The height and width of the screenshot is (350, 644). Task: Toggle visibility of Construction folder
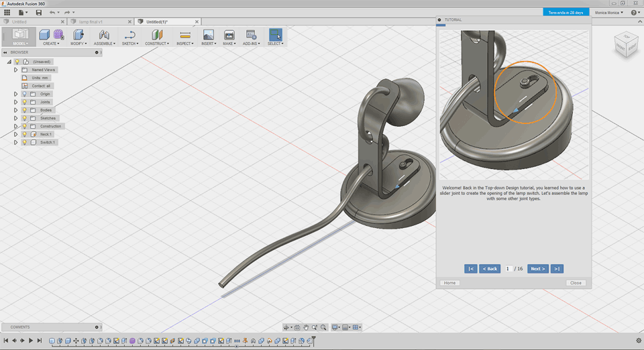click(25, 126)
